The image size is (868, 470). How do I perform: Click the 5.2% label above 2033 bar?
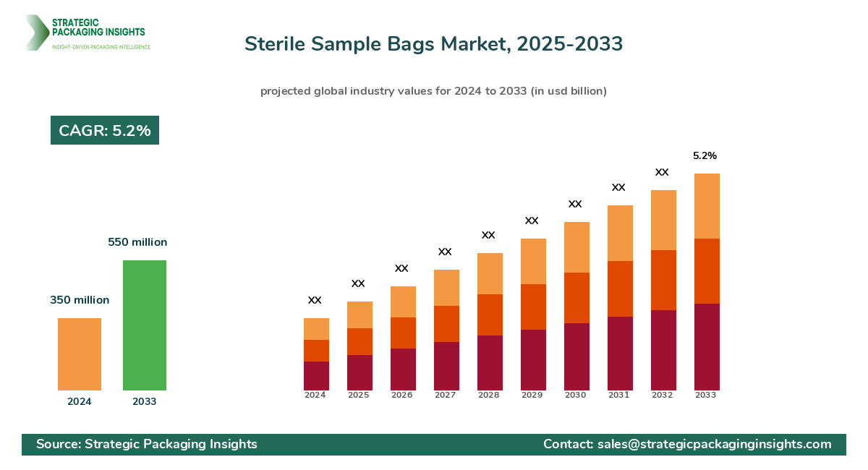click(x=705, y=155)
